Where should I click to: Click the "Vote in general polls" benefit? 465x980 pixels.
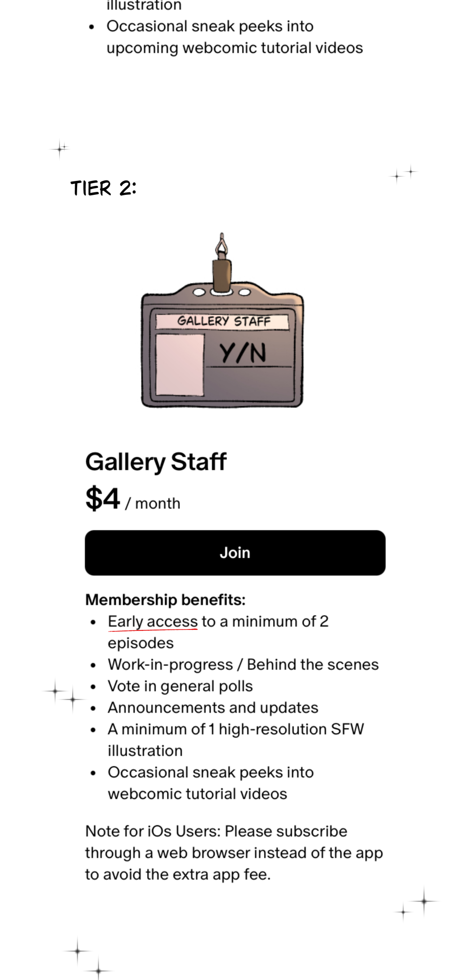[180, 686]
